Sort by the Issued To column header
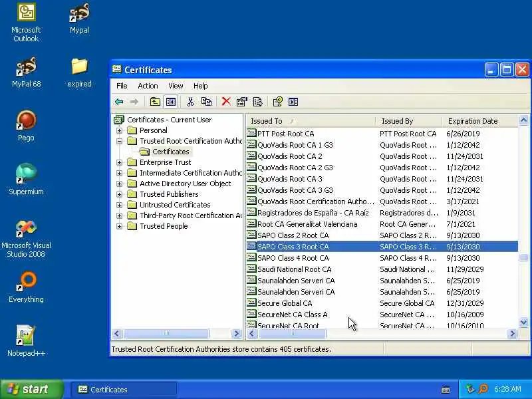The image size is (532, 399). [x=311, y=121]
